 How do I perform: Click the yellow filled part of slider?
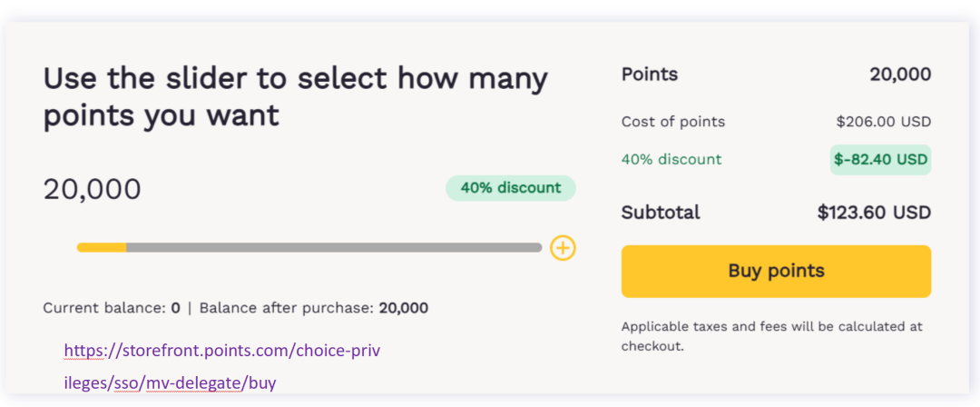(102, 247)
